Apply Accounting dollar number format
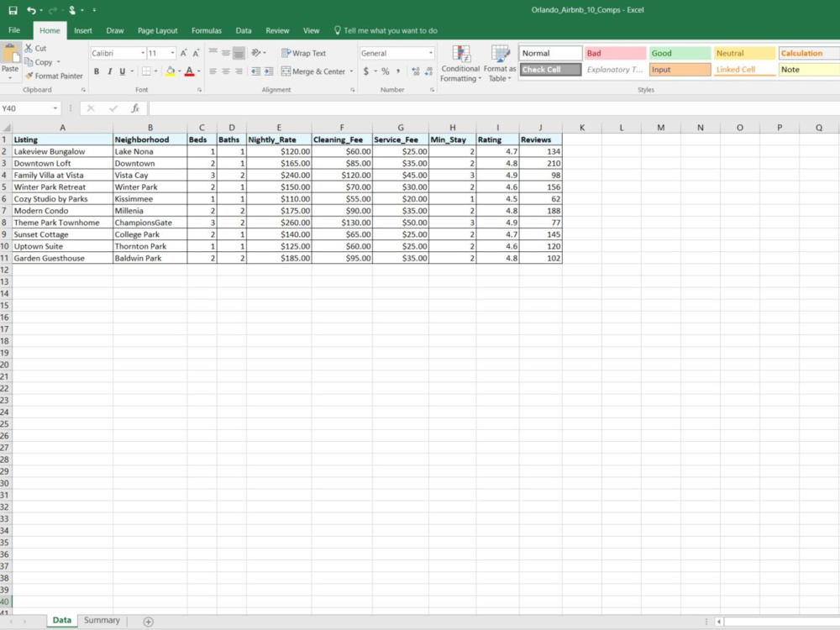The height and width of the screenshot is (630, 840). tap(366, 71)
